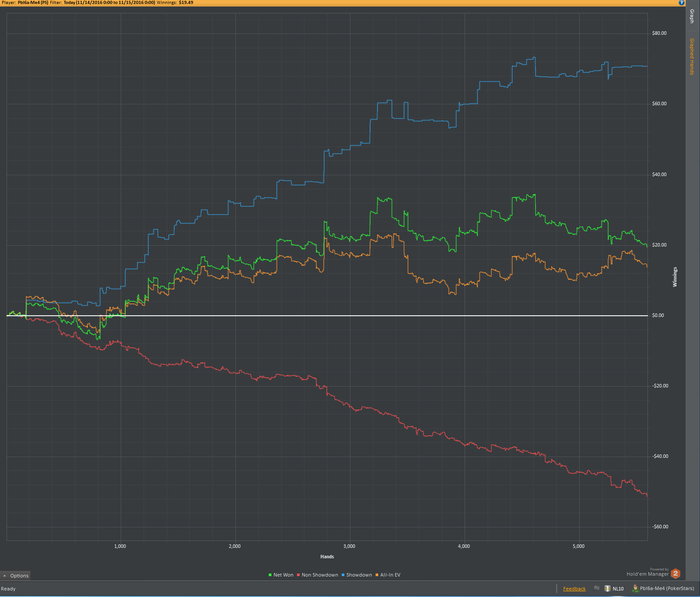Click the Non Showdown legend entry
The image size is (700, 597).
(x=317, y=575)
